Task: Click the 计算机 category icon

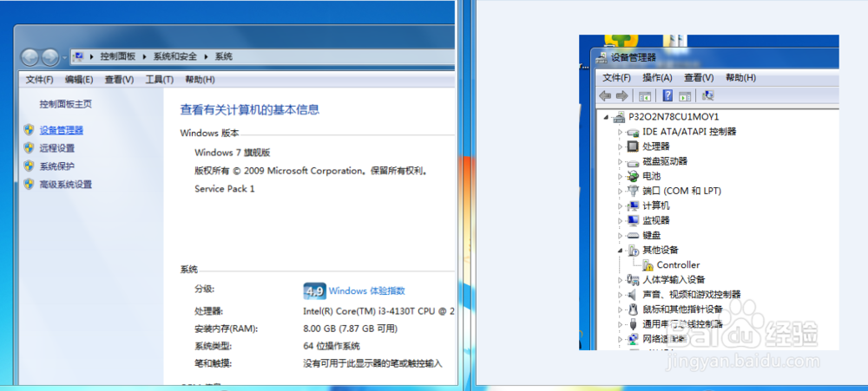Action: click(x=633, y=205)
